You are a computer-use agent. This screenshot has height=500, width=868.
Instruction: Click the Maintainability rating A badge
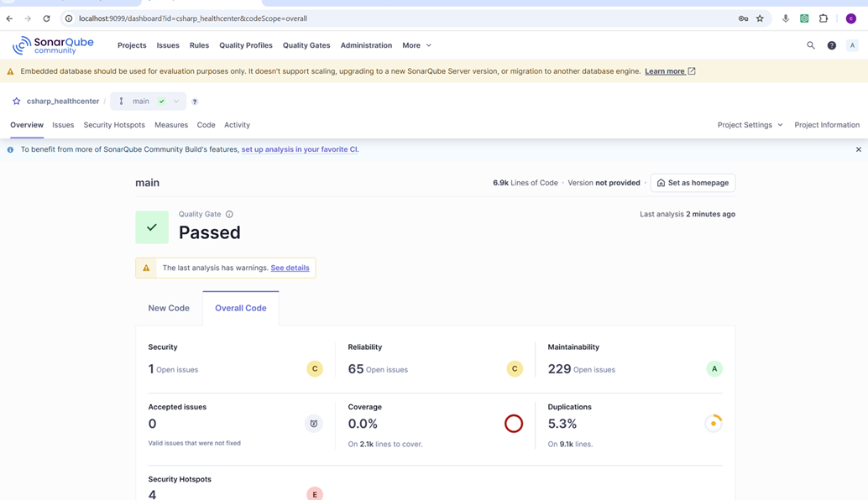point(714,369)
